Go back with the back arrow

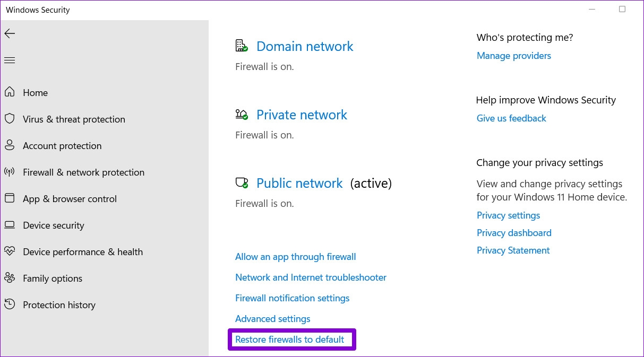[10, 33]
